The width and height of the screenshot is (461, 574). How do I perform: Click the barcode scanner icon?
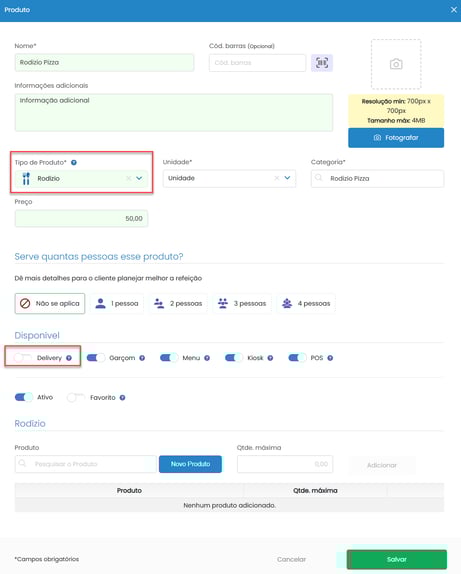[321, 63]
